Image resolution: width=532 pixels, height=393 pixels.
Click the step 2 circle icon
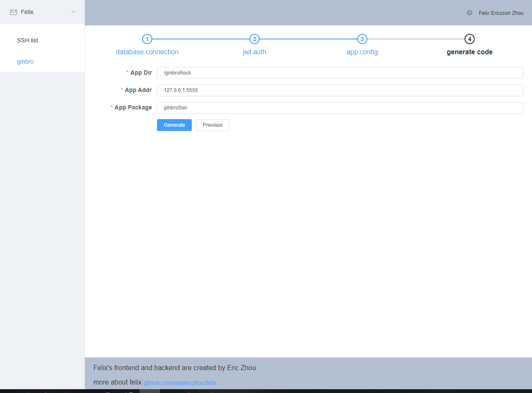[x=255, y=39]
